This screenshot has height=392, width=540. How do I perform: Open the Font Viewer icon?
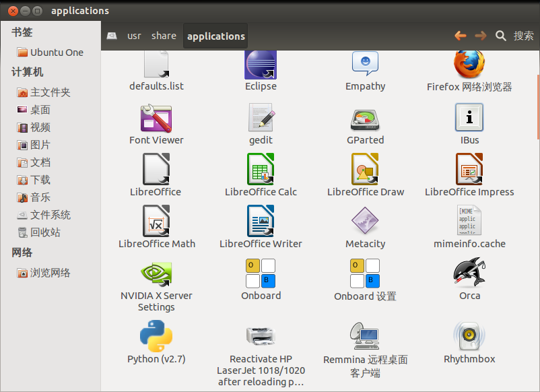156,118
